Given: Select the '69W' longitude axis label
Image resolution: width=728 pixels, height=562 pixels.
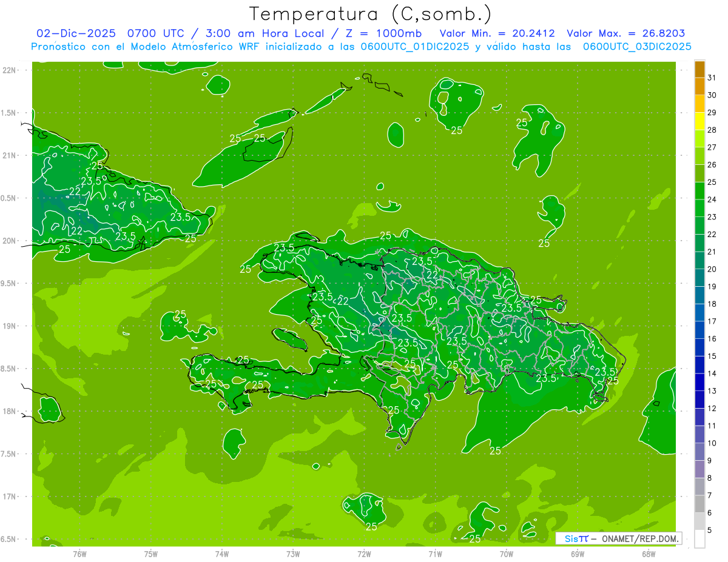Looking at the screenshot, I should coord(578,554).
